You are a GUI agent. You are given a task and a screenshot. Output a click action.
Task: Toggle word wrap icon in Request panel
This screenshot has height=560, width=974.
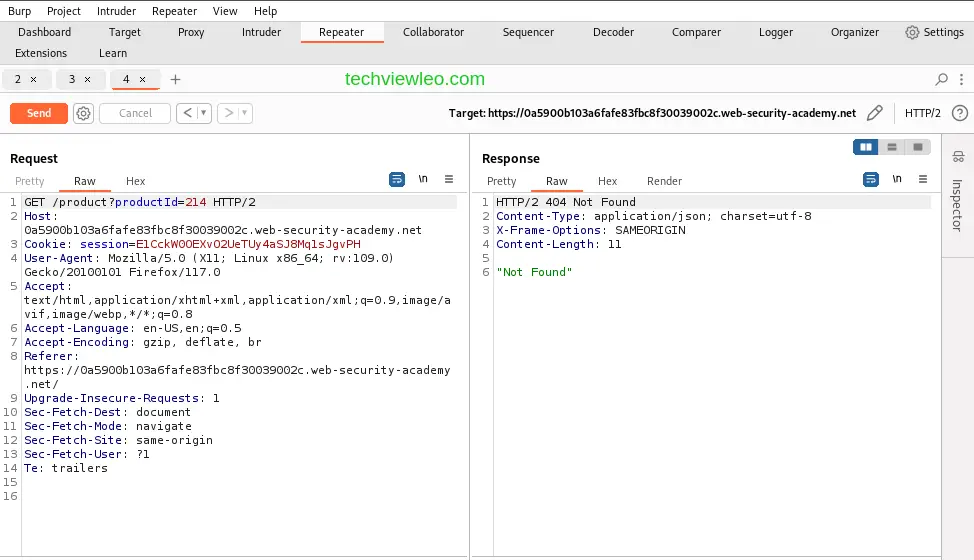tap(397, 180)
